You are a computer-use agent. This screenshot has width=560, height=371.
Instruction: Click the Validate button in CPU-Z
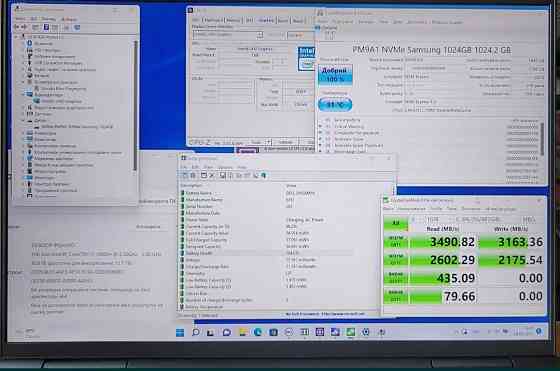coord(285,142)
